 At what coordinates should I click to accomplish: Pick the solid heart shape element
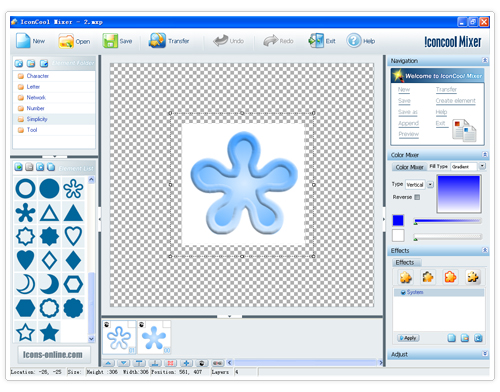[25, 260]
